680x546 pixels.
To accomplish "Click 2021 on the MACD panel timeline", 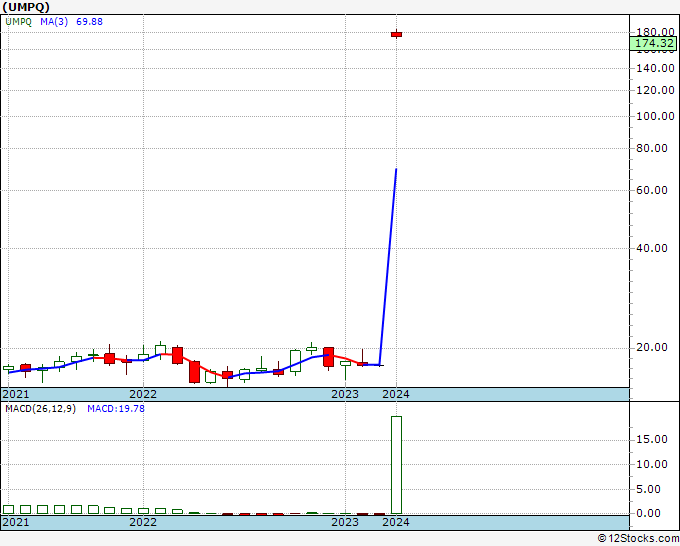I will pos(16,522).
